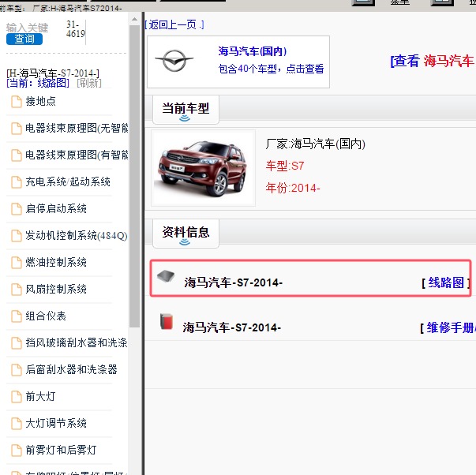476x475 pixels.
Task: Click 当前：线路图 link
Action: [x=38, y=83]
